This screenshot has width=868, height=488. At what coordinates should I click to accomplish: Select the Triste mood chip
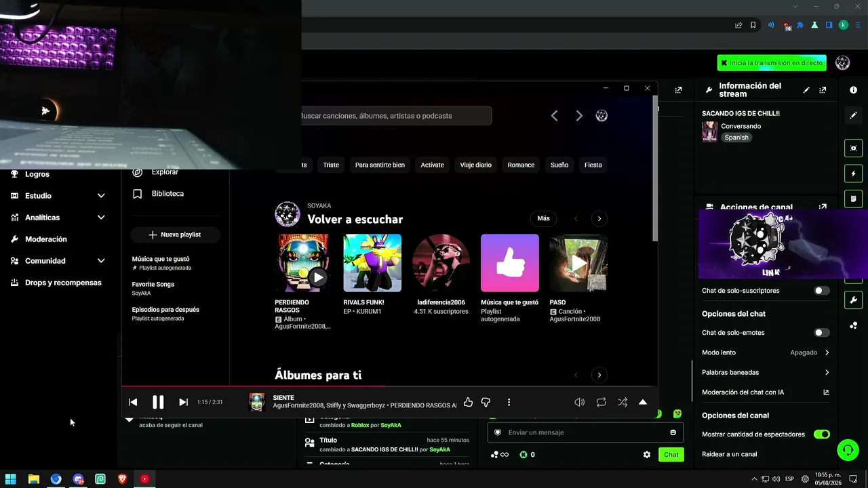pyautogui.click(x=331, y=165)
